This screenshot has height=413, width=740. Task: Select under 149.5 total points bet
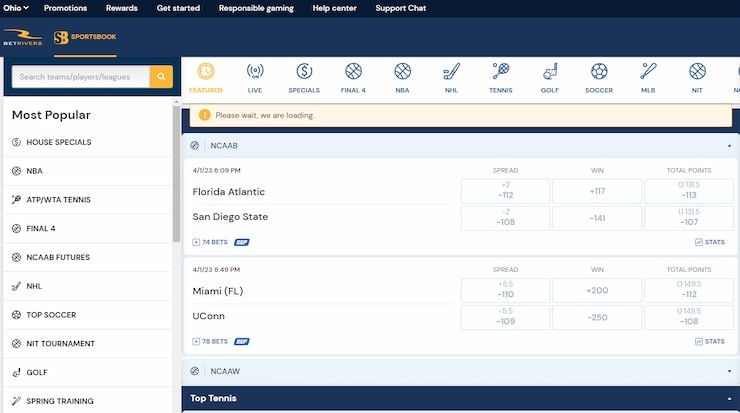coord(689,317)
